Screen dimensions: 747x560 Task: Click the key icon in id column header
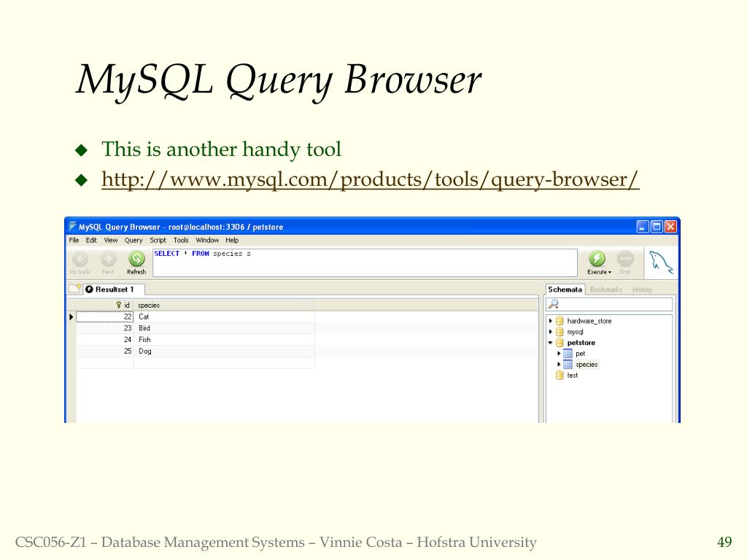coord(119,305)
